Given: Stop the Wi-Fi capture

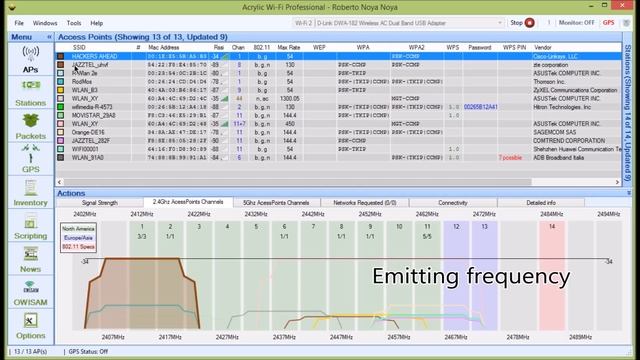Looking at the screenshot, I should pos(522,23).
